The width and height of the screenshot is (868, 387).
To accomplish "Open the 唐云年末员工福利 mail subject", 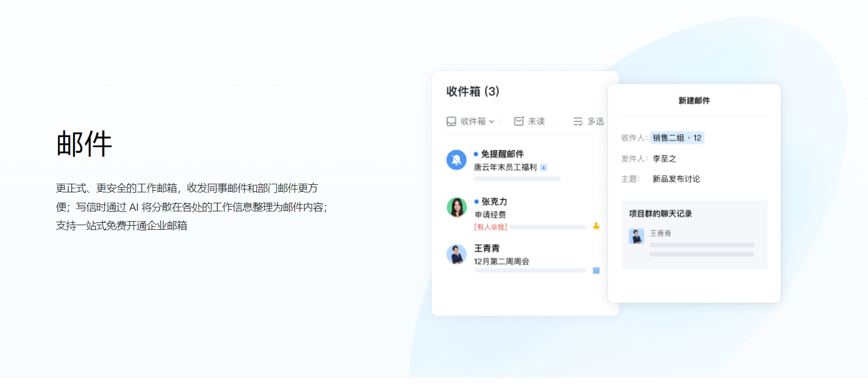I will [x=505, y=168].
